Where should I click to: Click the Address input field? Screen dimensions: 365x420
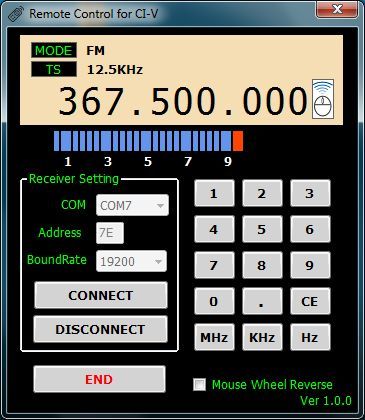click(x=110, y=233)
